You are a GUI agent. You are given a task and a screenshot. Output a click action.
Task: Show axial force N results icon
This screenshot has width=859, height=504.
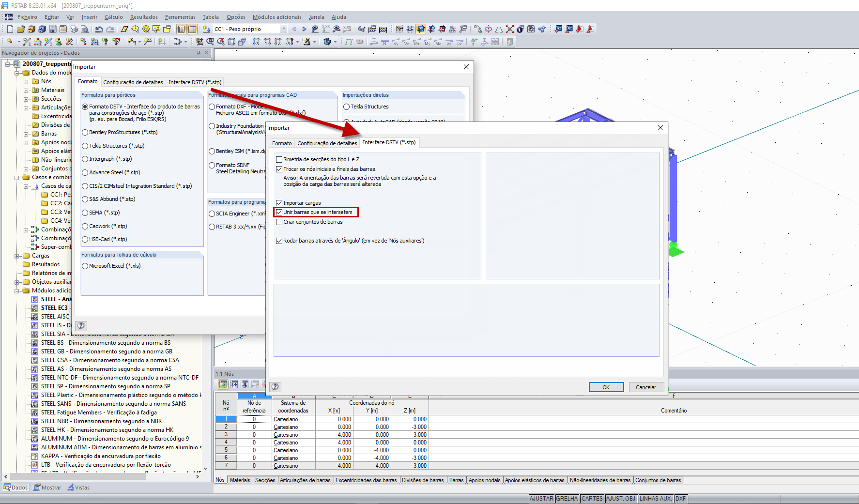[x=385, y=42]
